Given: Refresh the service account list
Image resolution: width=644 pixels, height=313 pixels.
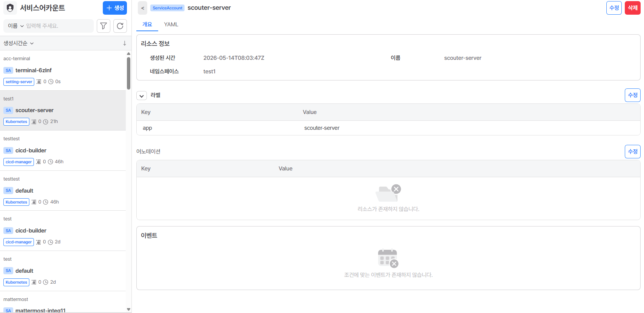Looking at the screenshot, I should pos(120,26).
